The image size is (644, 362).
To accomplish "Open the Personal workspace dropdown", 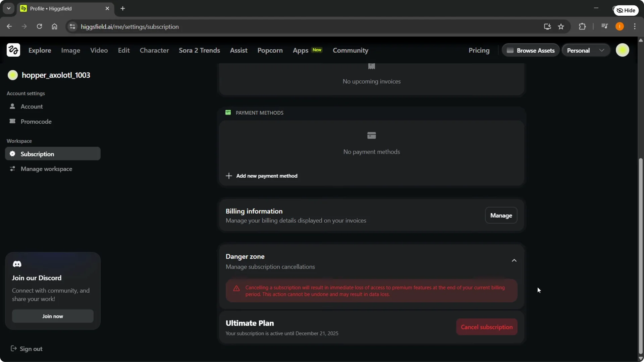I will pos(586,50).
